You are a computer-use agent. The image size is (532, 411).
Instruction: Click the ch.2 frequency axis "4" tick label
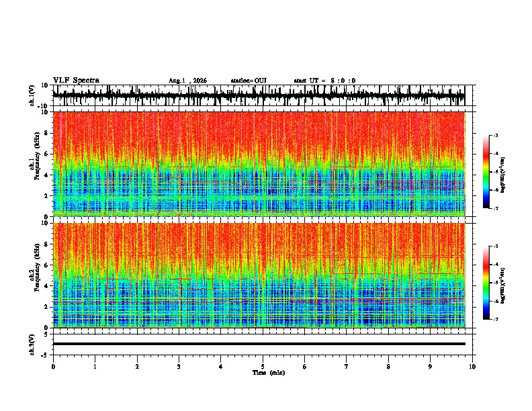(x=46, y=286)
